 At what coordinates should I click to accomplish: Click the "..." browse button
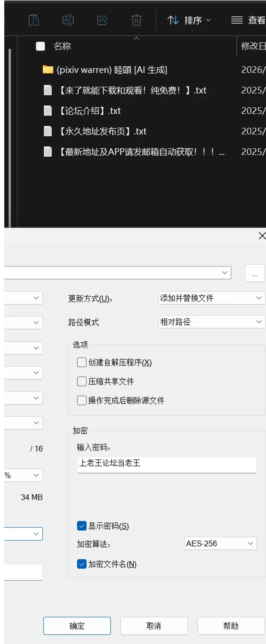[255, 273]
